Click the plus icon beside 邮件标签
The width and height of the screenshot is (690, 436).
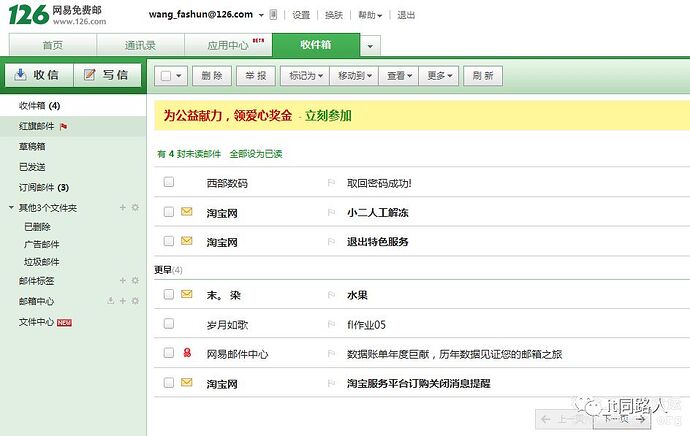(x=123, y=281)
